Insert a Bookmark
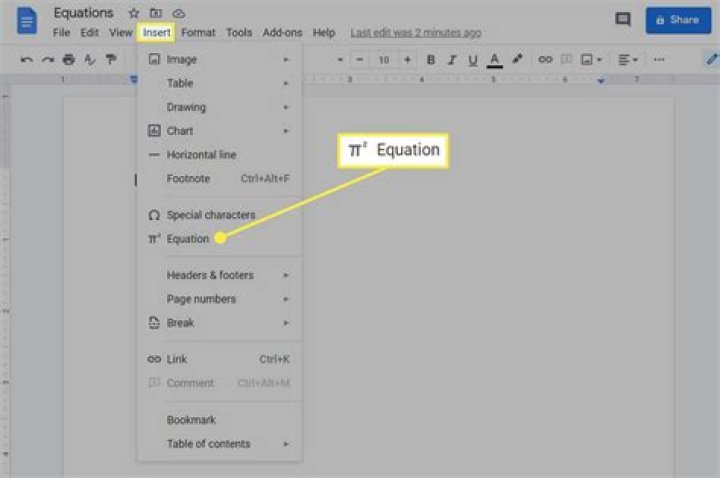The image size is (720, 478). coord(219,420)
